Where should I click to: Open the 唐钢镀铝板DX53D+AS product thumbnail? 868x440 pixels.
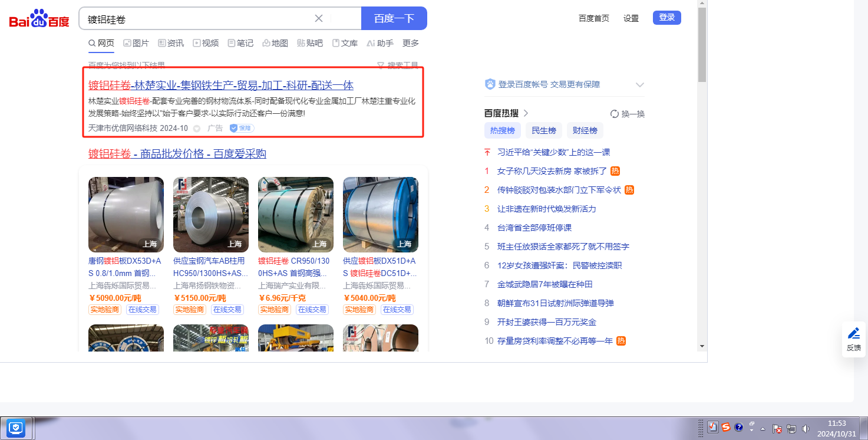pos(126,215)
